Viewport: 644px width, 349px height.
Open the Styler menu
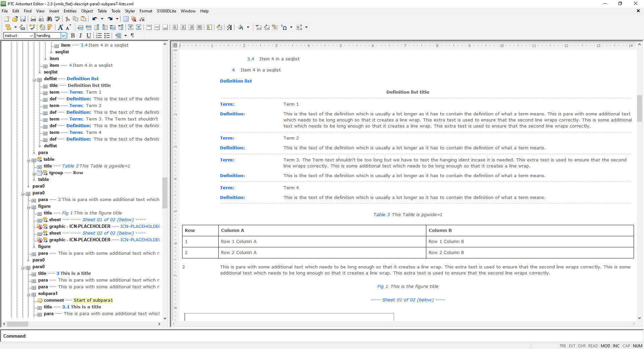pyautogui.click(x=130, y=11)
